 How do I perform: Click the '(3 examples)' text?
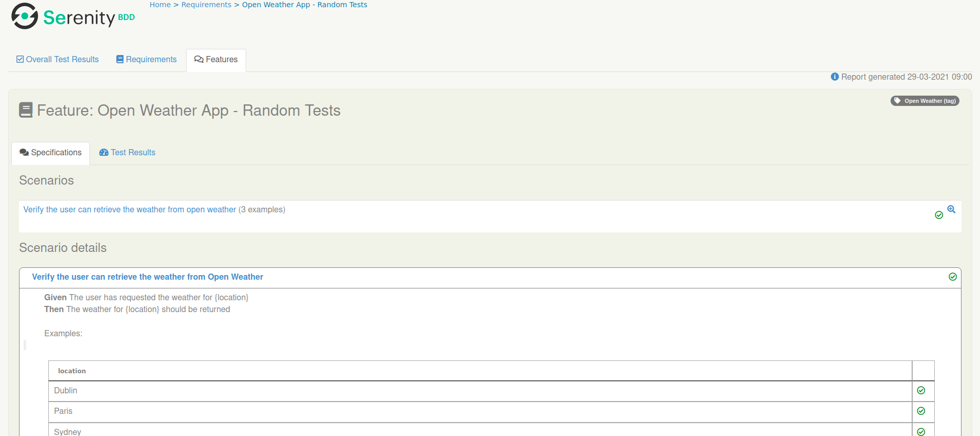(x=262, y=210)
